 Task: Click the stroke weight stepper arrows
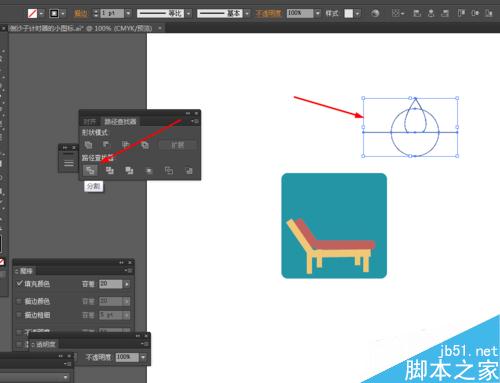point(96,13)
